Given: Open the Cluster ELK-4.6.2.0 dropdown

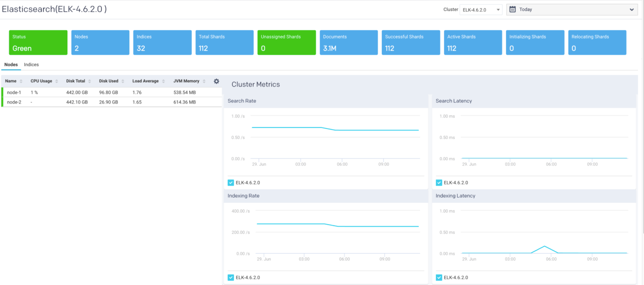Looking at the screenshot, I should (481, 10).
